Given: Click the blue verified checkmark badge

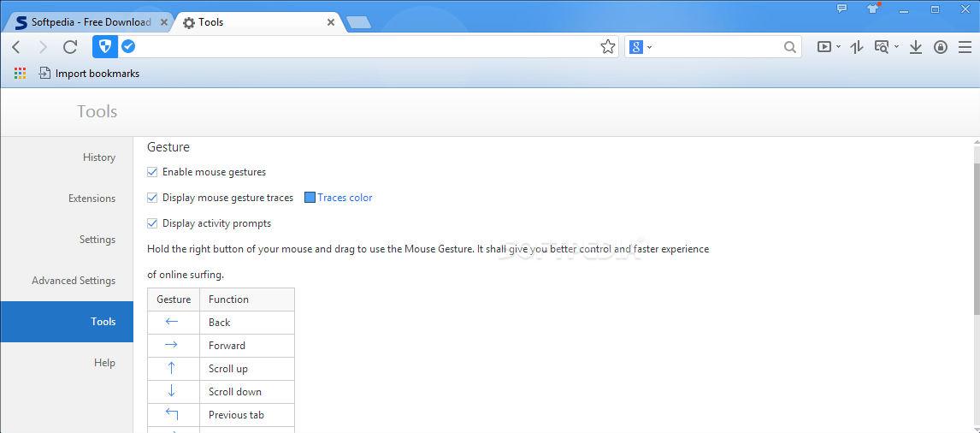Looking at the screenshot, I should pos(128,46).
